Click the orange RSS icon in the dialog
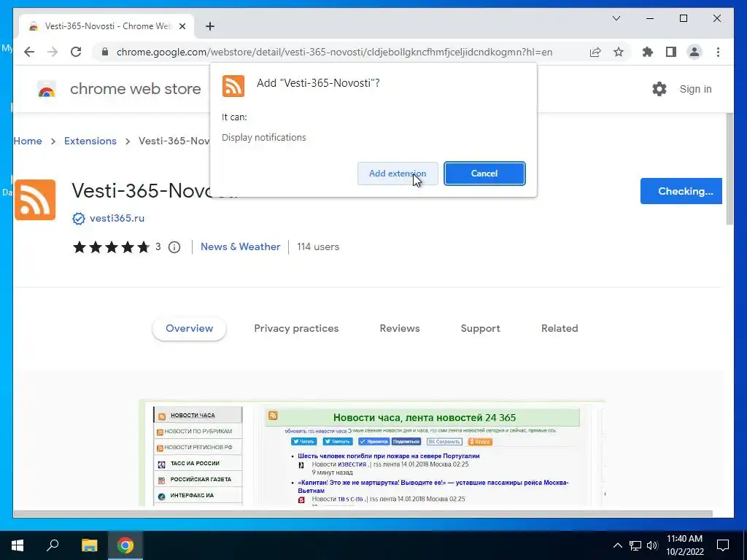Image resolution: width=747 pixels, height=560 pixels. [233, 86]
